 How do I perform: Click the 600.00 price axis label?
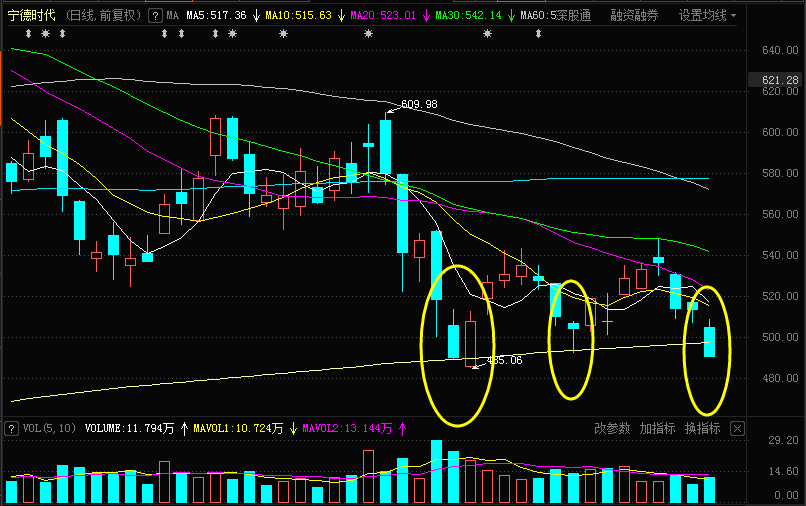[x=780, y=132]
